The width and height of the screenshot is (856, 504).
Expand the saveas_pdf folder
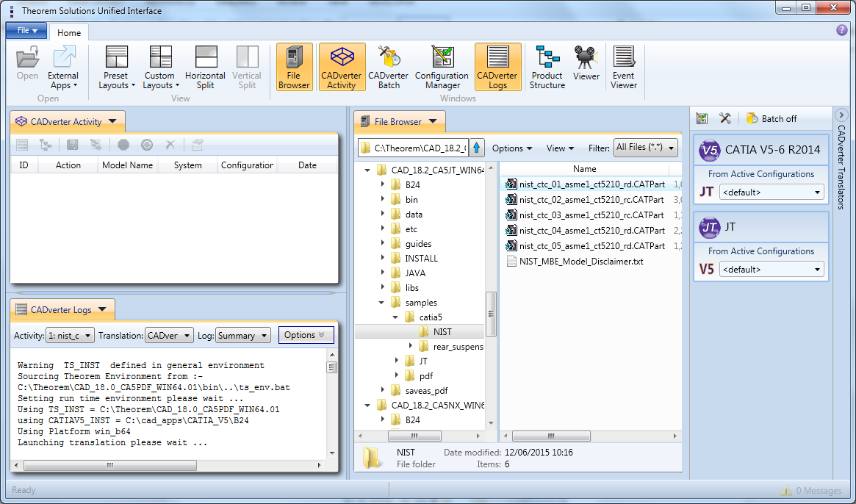click(382, 390)
